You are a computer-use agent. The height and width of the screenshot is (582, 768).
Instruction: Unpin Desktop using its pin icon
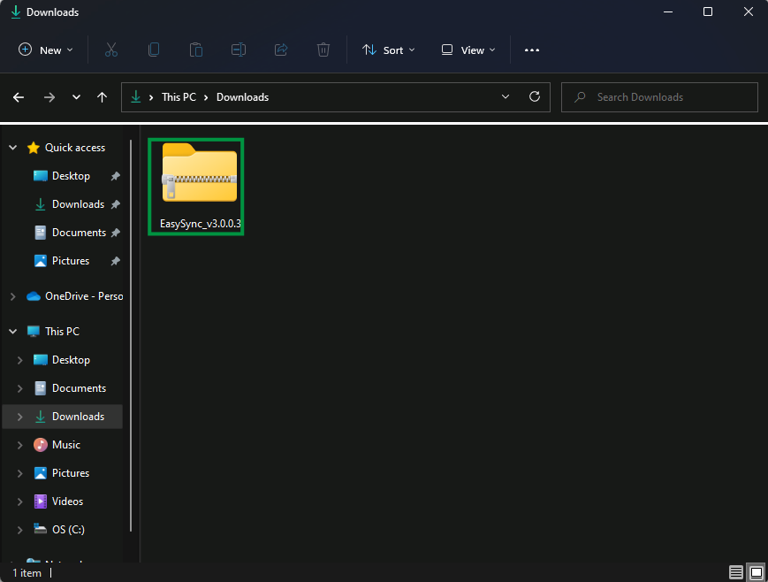point(116,176)
